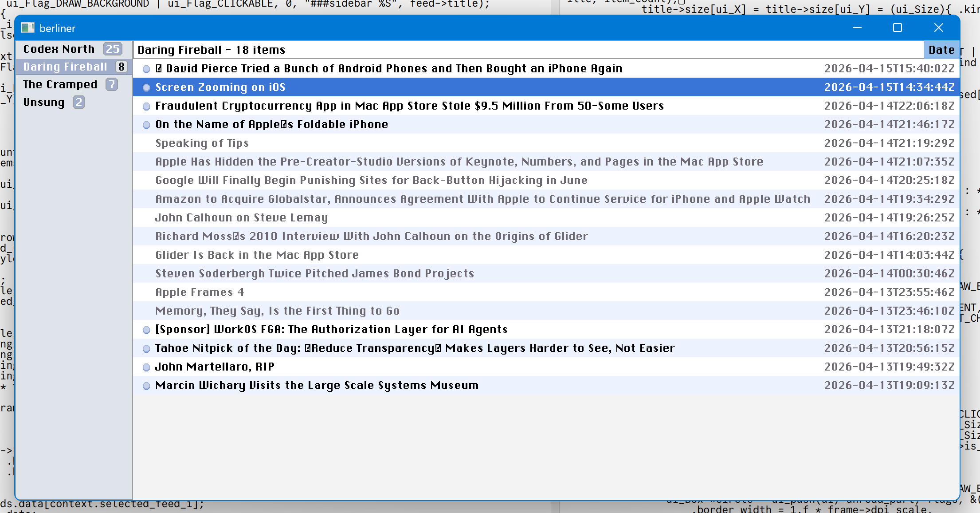Toggle unread dot on Apple's Foldable iPhone item

click(x=146, y=125)
